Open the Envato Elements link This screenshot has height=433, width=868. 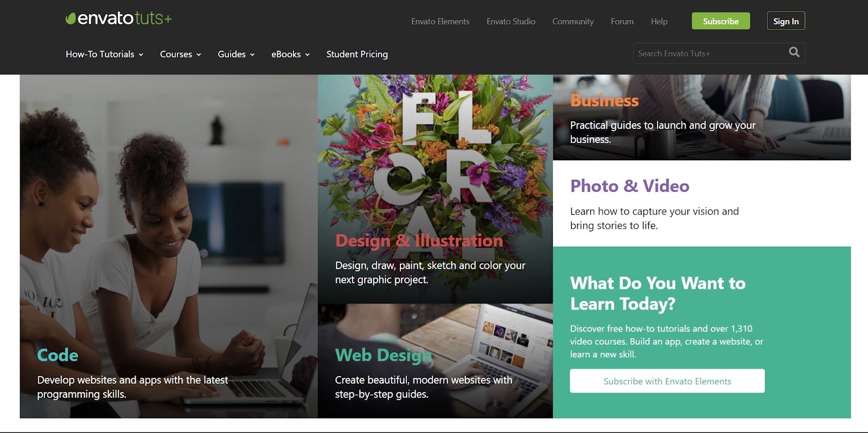point(440,22)
